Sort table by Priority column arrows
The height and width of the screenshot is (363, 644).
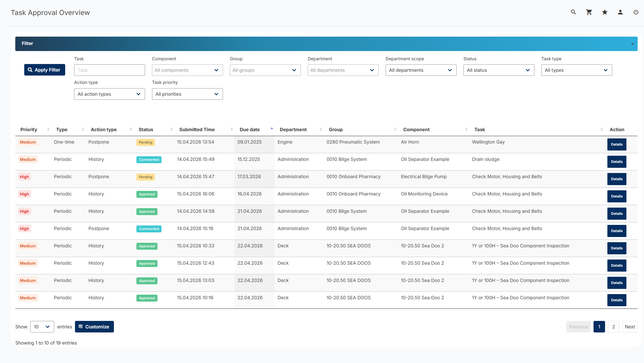pyautogui.click(x=48, y=129)
